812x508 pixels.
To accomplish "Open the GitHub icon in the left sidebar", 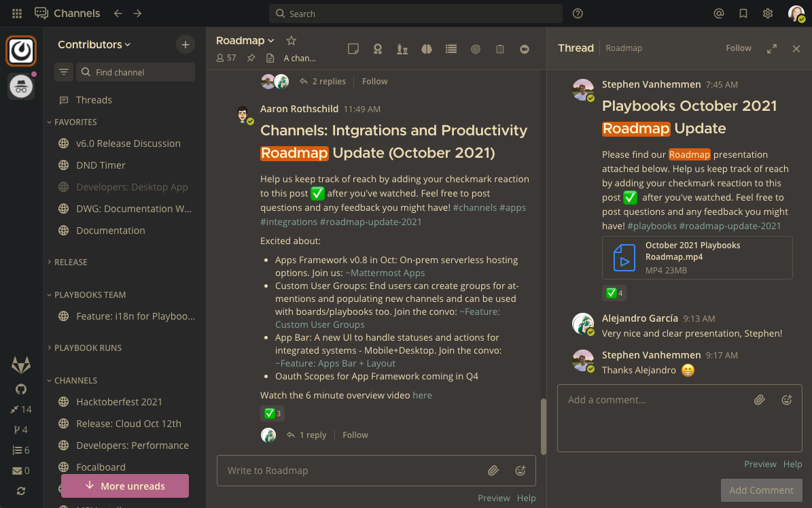I will click(x=20, y=388).
